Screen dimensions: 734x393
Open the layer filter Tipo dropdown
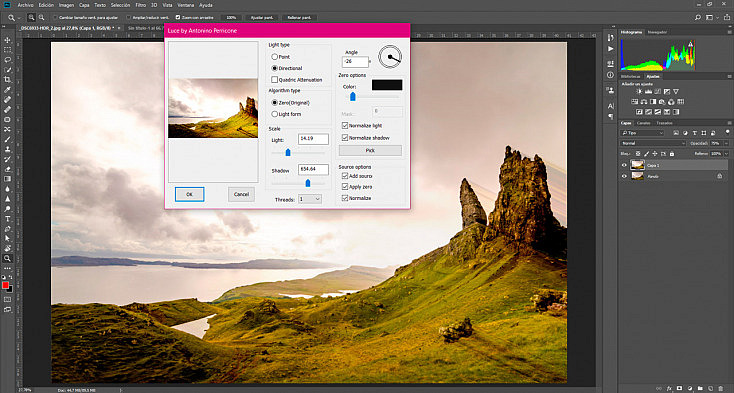point(642,133)
